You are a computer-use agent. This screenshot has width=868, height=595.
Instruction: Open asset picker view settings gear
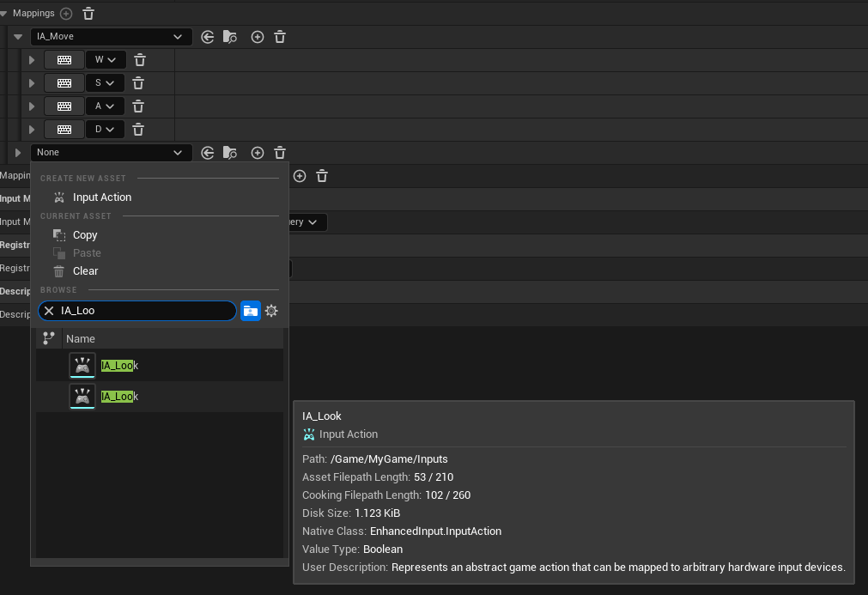tap(271, 311)
